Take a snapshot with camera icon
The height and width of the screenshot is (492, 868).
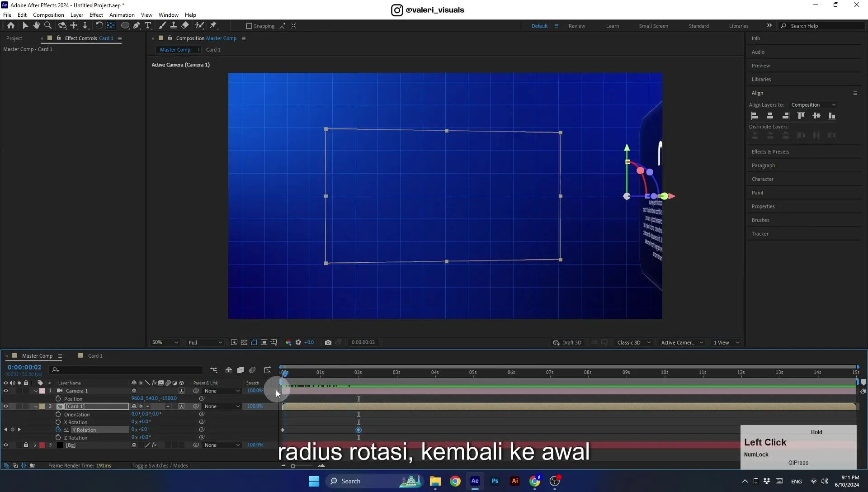pos(328,342)
